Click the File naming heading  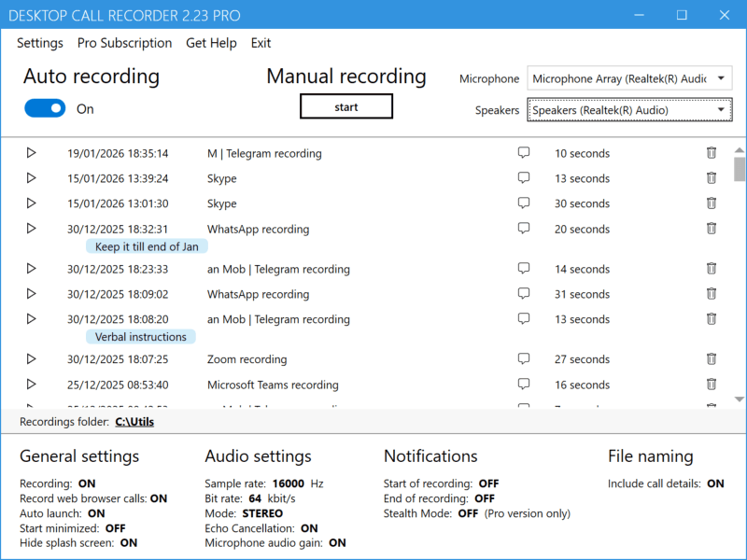(x=650, y=456)
